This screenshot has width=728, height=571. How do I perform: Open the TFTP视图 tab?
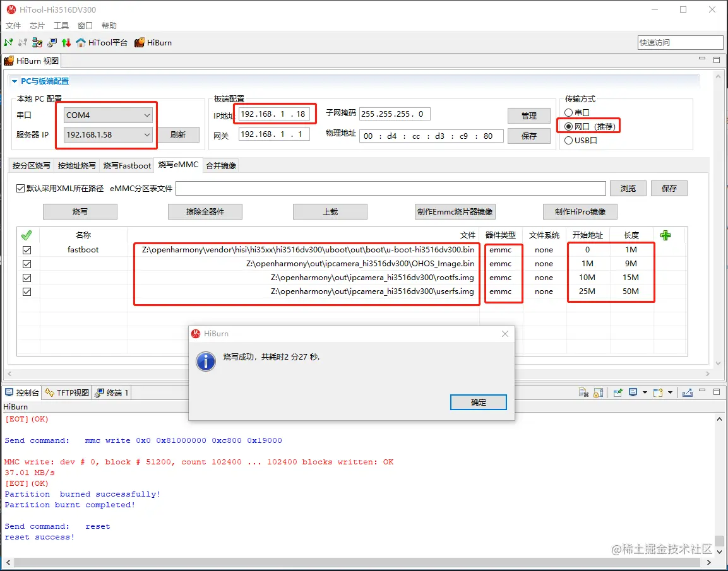[x=68, y=393]
